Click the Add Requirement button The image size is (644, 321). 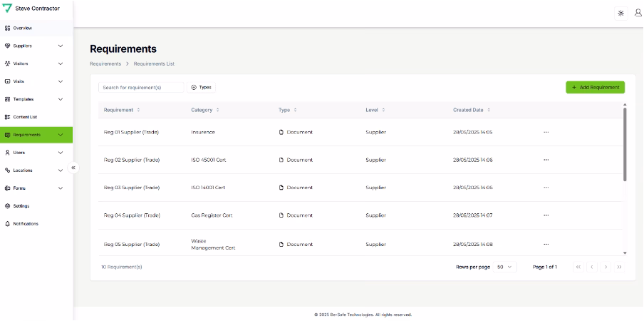595,87
